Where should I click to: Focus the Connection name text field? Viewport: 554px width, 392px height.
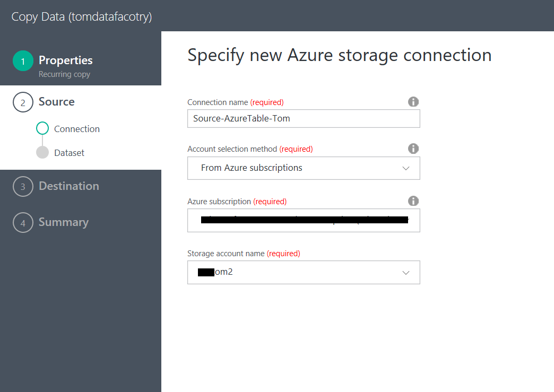coord(304,119)
